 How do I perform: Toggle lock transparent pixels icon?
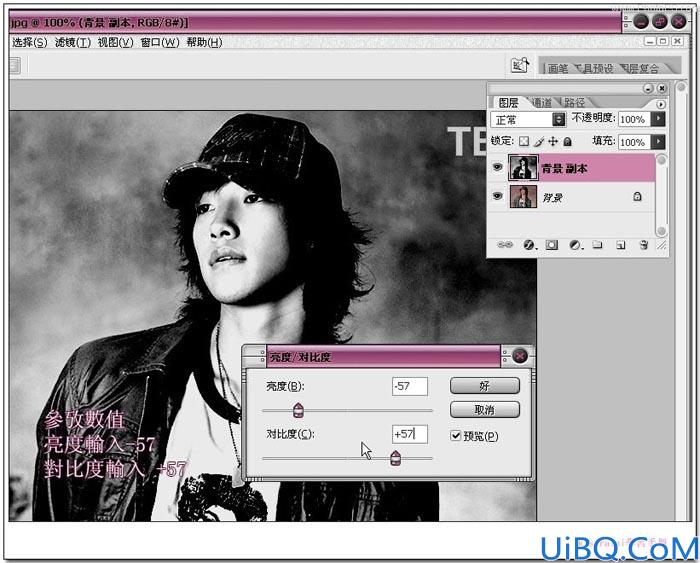pyautogui.click(x=524, y=142)
